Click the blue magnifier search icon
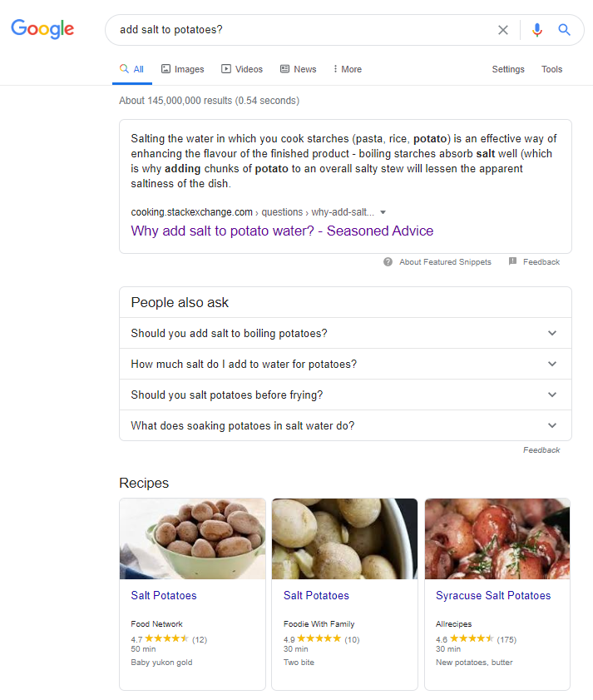 pyautogui.click(x=565, y=30)
